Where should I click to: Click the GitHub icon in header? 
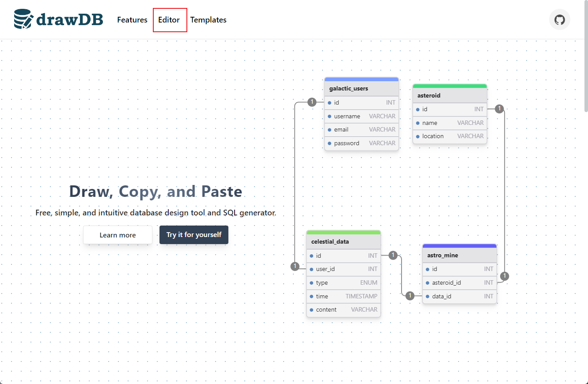point(559,20)
